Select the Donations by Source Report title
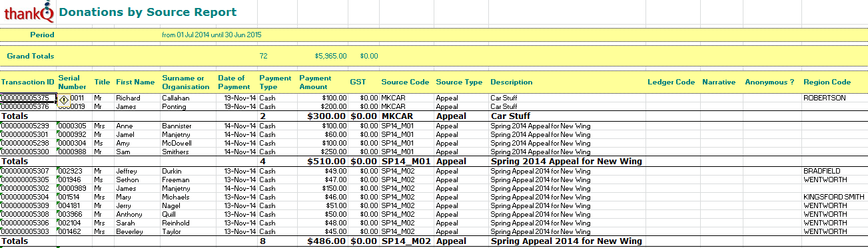The width and height of the screenshot is (868, 248). [x=148, y=12]
